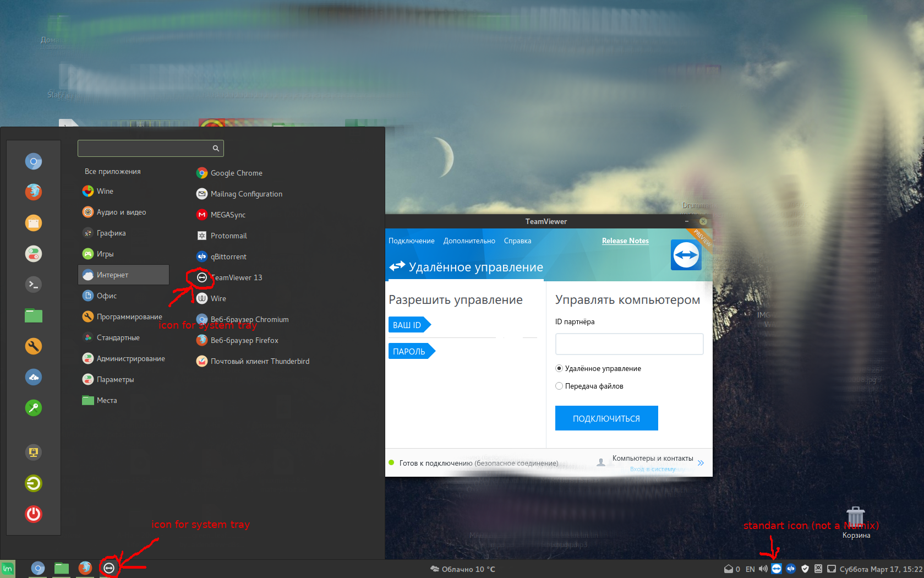Click the green logout icon in the menu sidebar
924x578 pixels.
(34, 483)
